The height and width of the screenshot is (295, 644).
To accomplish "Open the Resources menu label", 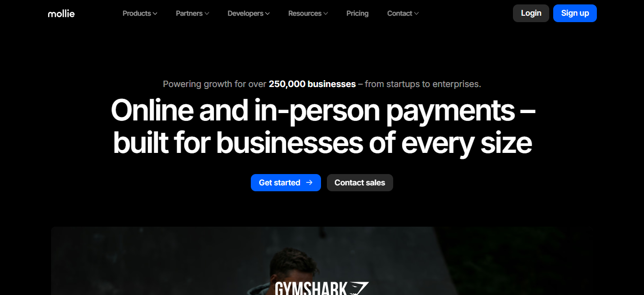I will pos(305,13).
